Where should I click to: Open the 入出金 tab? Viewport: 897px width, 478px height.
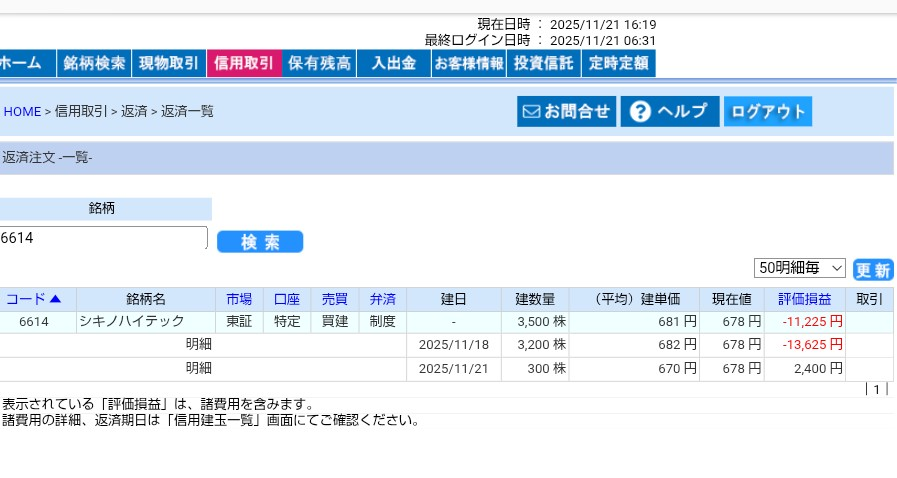[x=393, y=63]
